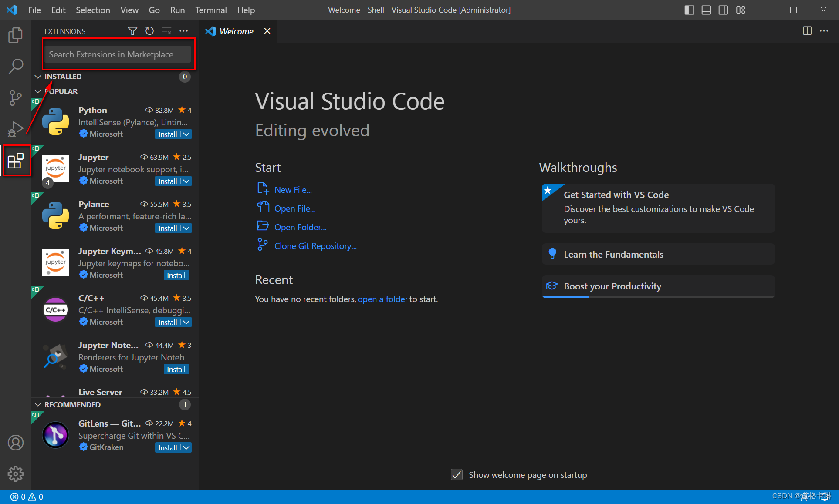839x504 pixels.
Task: Close the Welcome tab
Action: tap(267, 31)
